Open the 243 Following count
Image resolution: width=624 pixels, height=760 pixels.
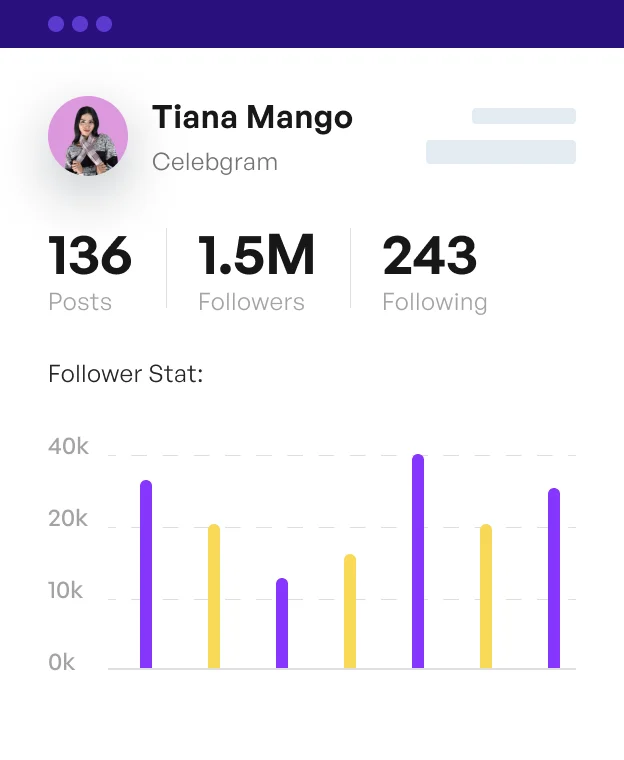434,270
